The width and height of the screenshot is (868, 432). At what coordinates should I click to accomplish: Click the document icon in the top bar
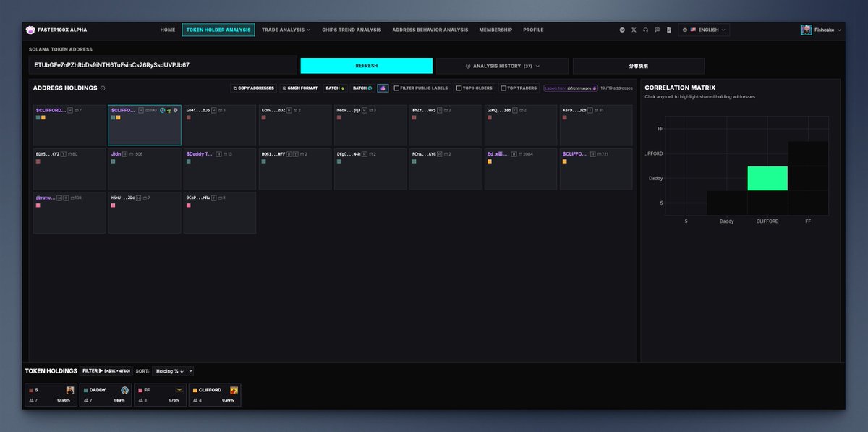668,30
